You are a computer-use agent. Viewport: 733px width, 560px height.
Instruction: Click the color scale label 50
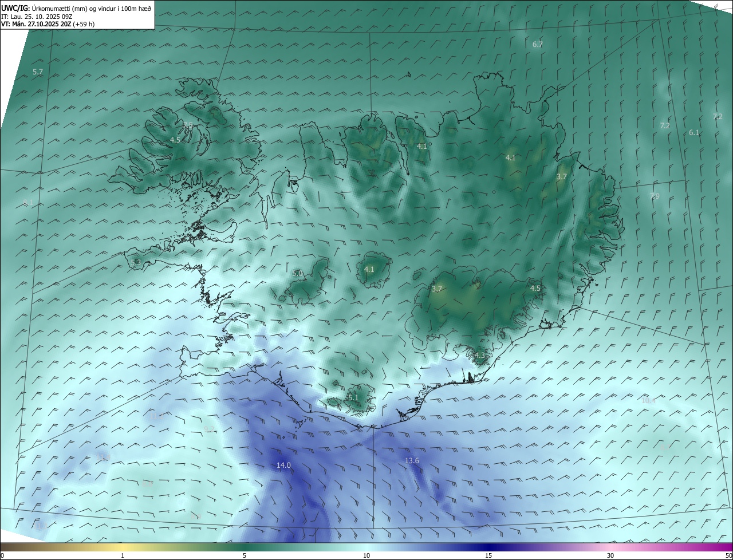728,555
